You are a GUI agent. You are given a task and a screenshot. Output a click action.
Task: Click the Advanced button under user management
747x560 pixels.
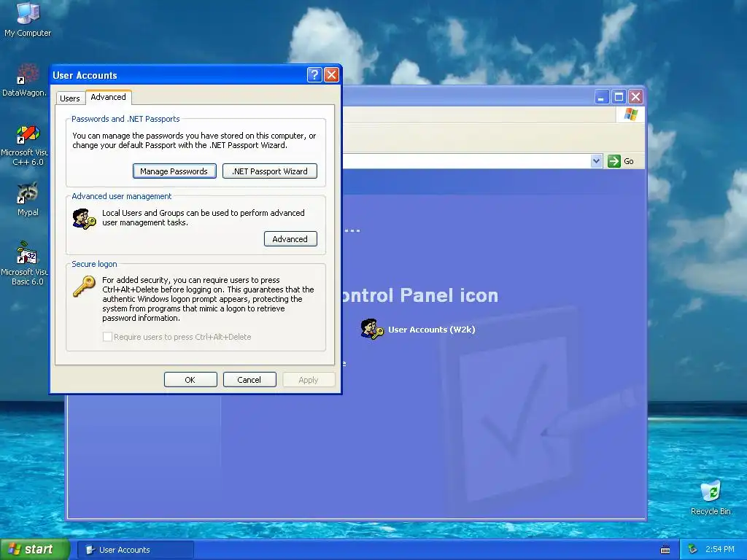coord(290,239)
